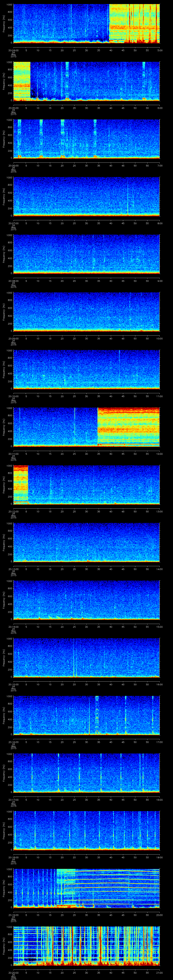The width and height of the screenshot is (173, 980).
Task: Open the spectrogram panel starting at 20:10:00
Action: point(87,369)
